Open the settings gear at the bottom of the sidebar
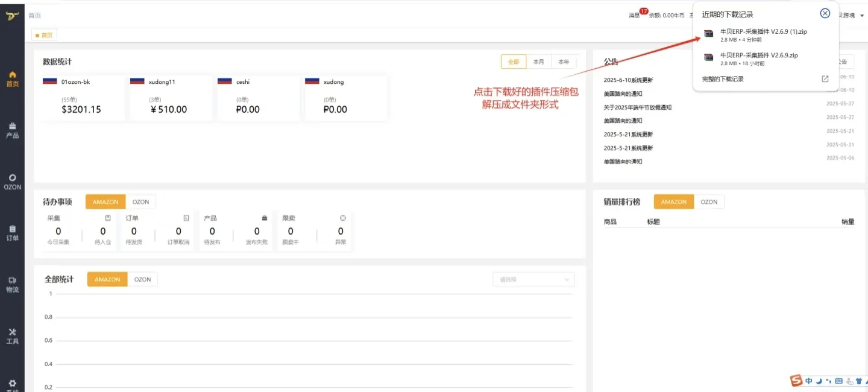 [x=12, y=384]
